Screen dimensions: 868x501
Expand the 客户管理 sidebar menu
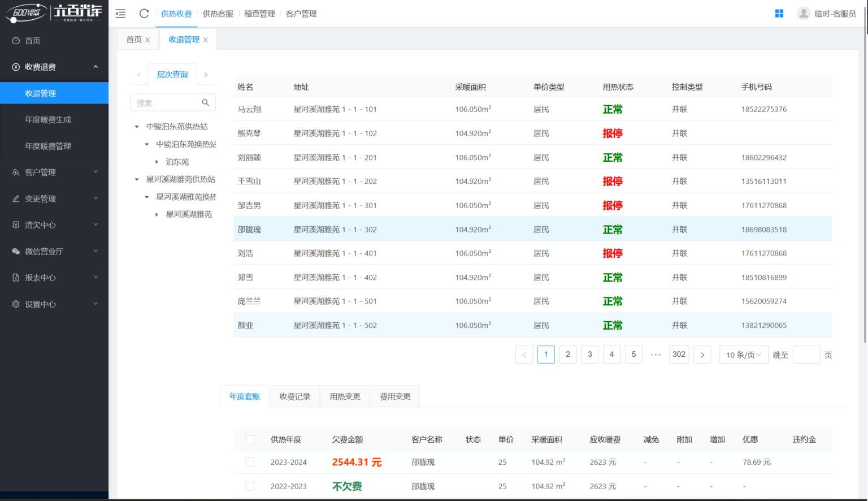[x=54, y=172]
